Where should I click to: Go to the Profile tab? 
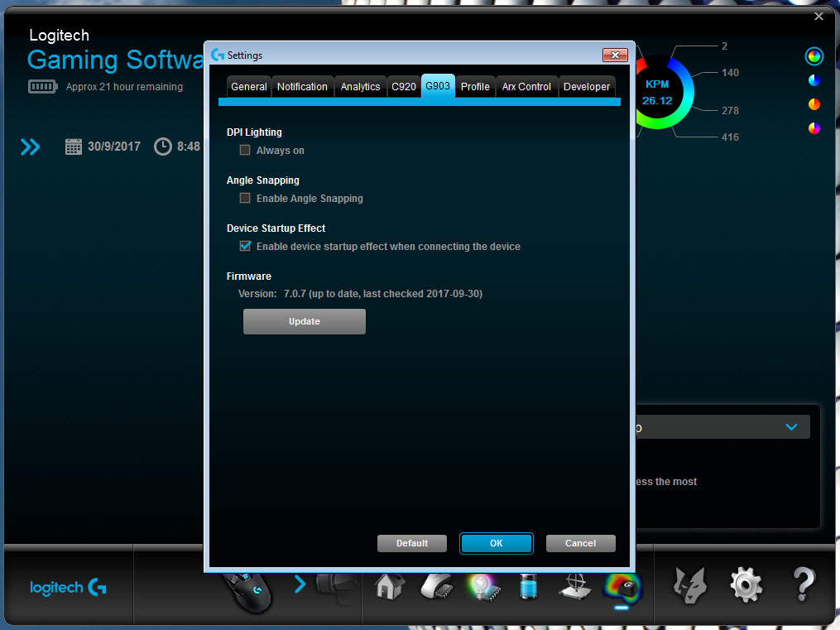(x=475, y=87)
